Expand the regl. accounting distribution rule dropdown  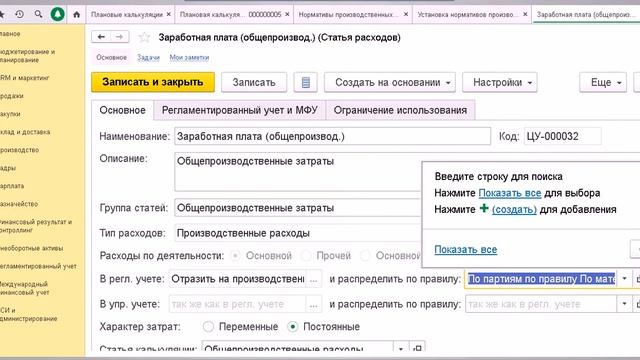624,279
